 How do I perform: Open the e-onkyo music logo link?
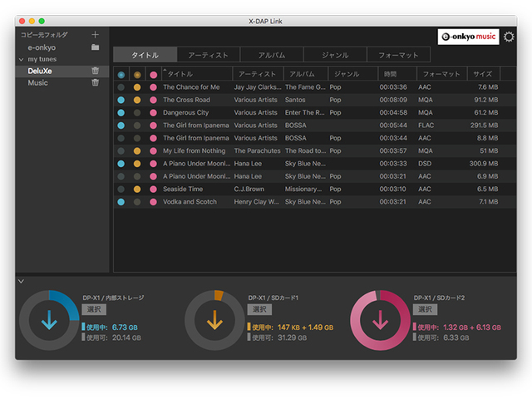(469, 37)
